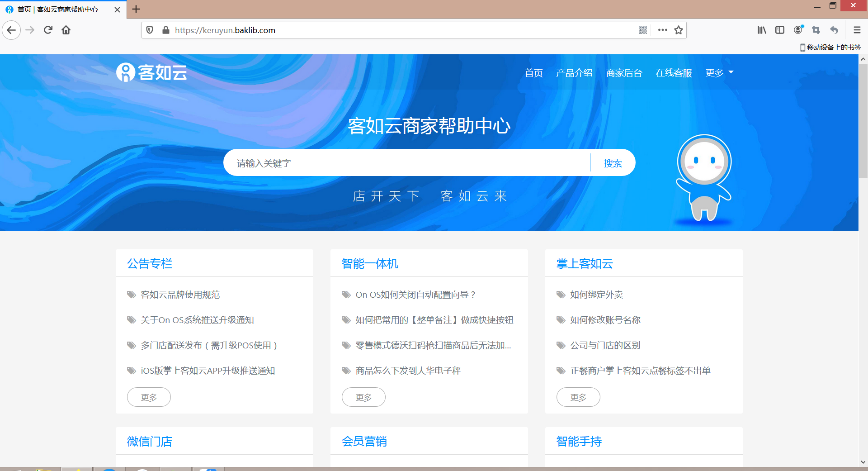Open the 掌上客如云 section heading
This screenshot has height=471, width=868.
click(x=585, y=264)
